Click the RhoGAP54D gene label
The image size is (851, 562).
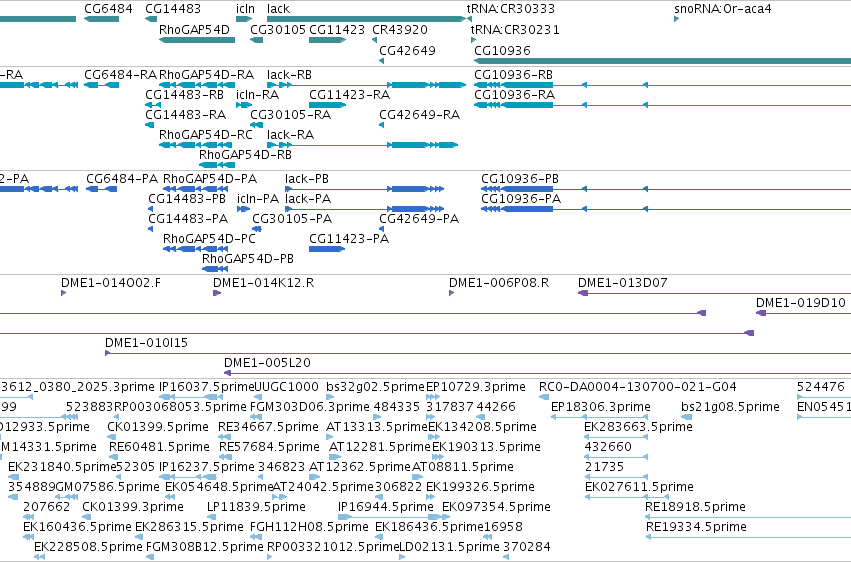(x=194, y=30)
